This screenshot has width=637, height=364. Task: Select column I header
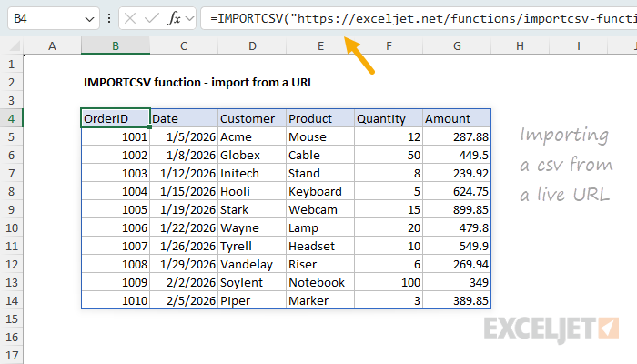point(578,45)
